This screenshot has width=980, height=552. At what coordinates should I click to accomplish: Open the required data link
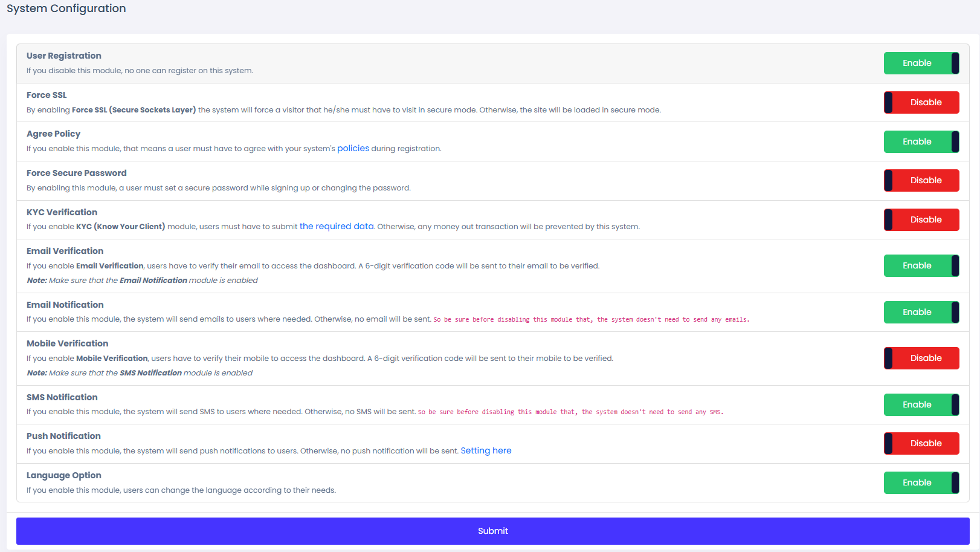pyautogui.click(x=337, y=227)
